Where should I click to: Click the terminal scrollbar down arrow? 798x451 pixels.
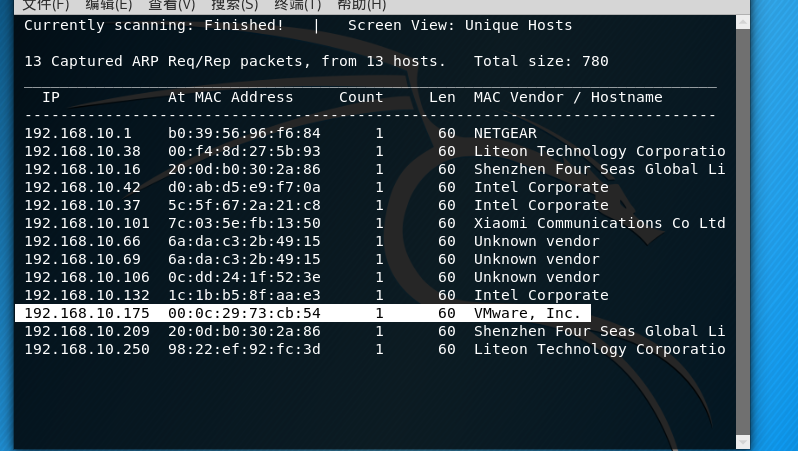tap(743, 442)
